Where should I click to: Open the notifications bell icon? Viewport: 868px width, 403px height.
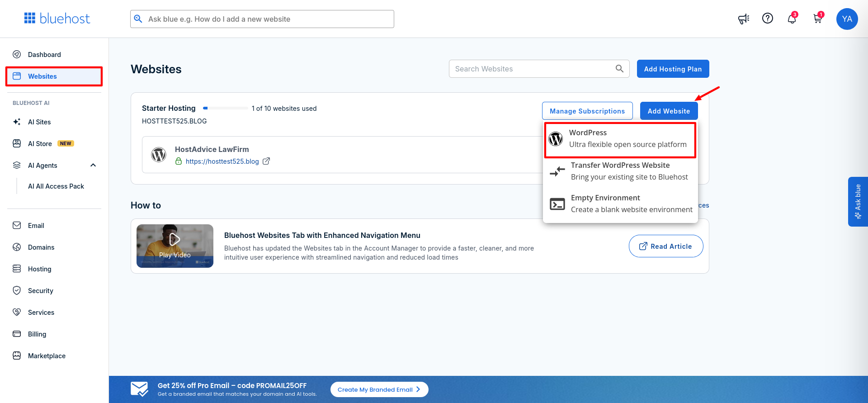point(792,19)
